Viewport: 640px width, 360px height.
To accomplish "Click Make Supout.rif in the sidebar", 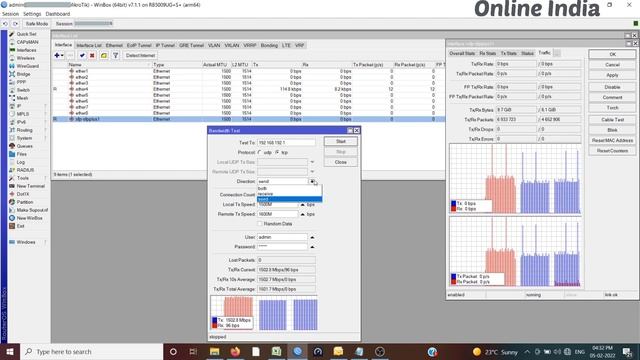I will [32, 210].
